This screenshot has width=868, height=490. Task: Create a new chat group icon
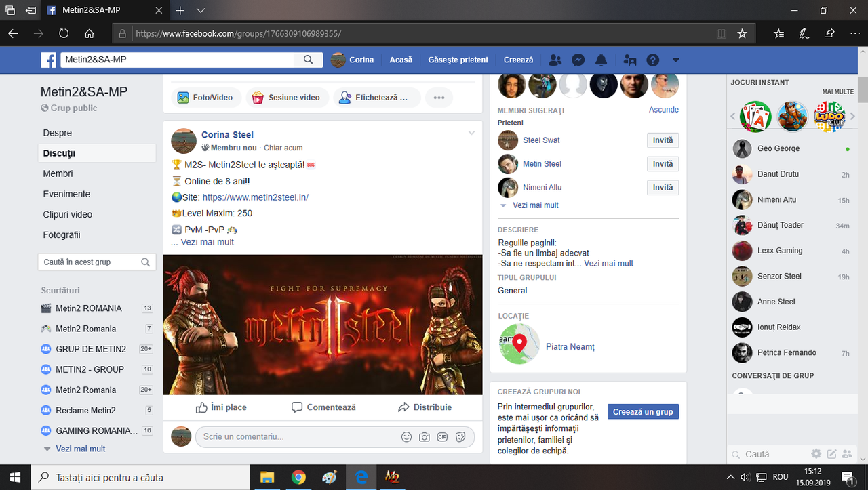click(x=846, y=454)
